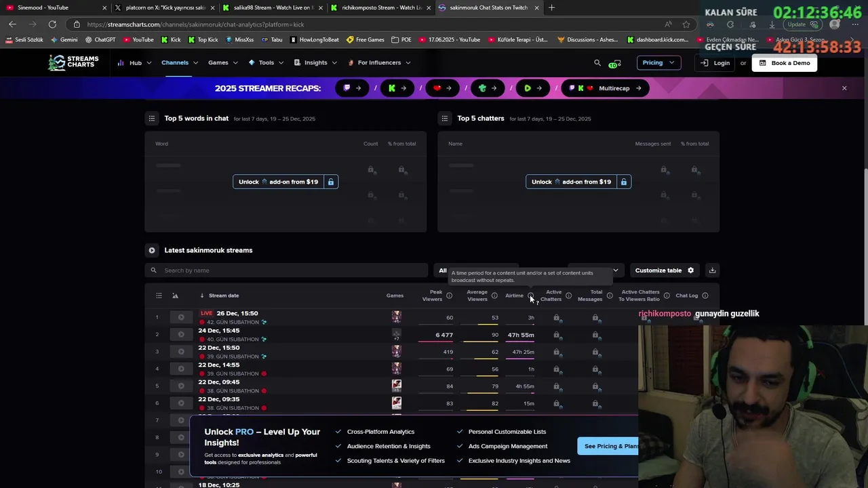Click Top 5 chatters list icon
Screen dimensions: 868x488
tap(445, 118)
